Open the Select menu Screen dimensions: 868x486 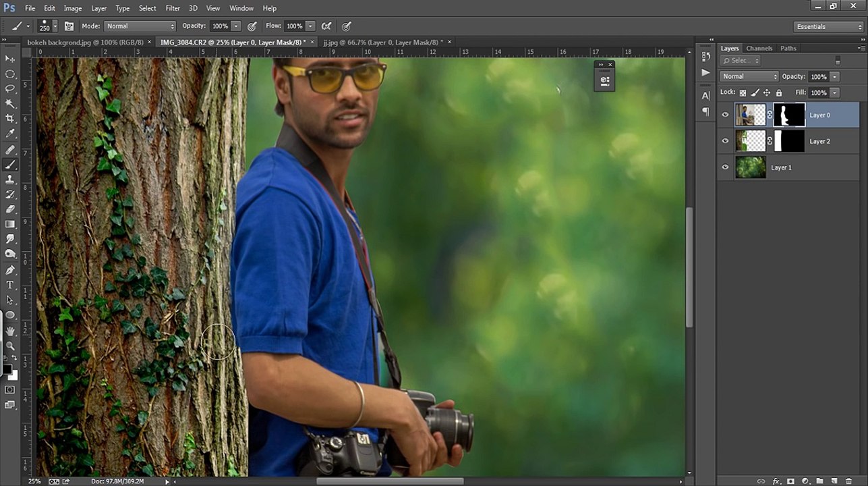click(148, 8)
